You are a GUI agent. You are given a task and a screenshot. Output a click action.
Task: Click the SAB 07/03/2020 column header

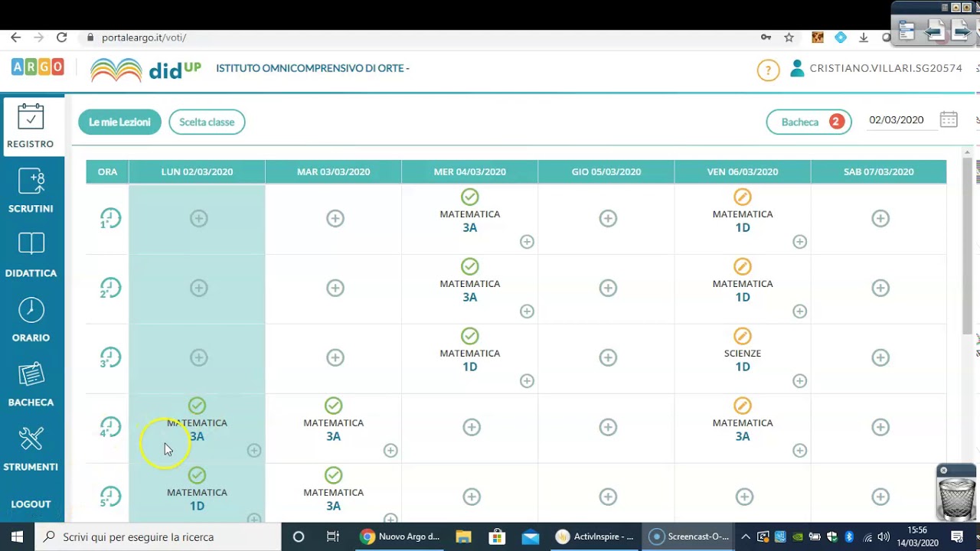pyautogui.click(x=878, y=172)
